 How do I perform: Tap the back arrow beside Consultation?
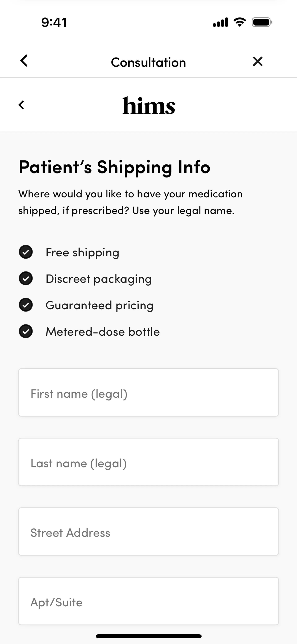[x=24, y=61]
